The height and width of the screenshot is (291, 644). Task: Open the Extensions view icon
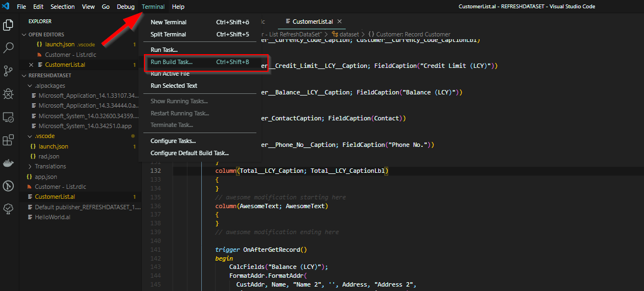(x=8, y=140)
